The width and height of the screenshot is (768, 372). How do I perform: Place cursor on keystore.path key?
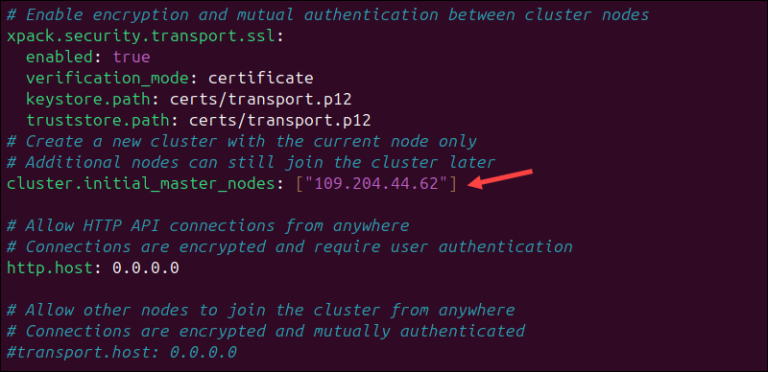(x=88, y=100)
